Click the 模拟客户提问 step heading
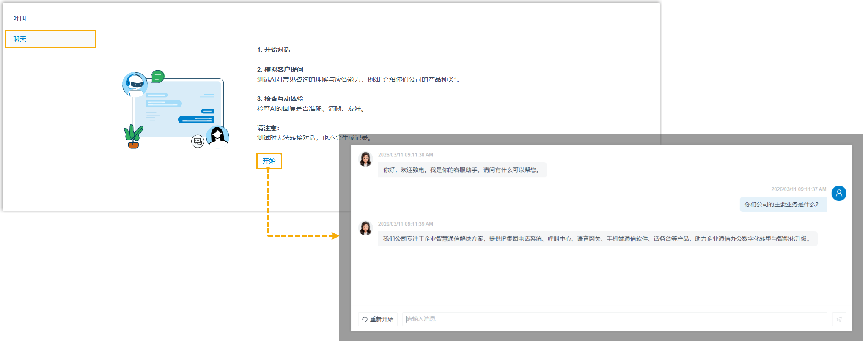The image size is (868, 345). (280, 70)
